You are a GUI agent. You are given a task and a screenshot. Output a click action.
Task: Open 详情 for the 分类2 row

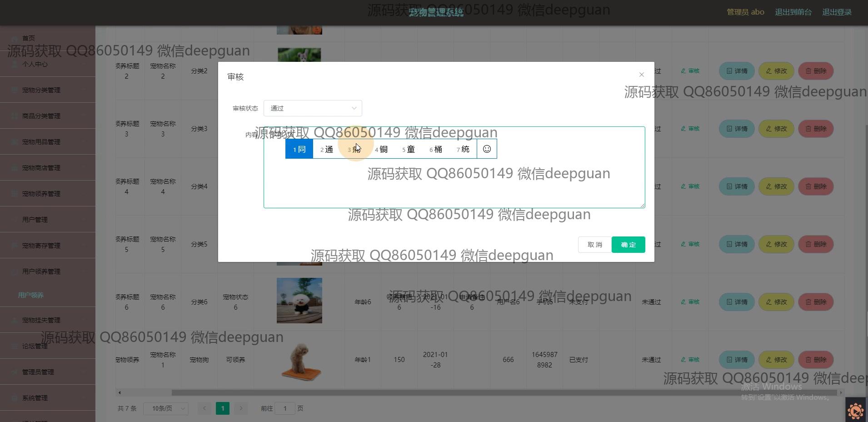(x=737, y=71)
